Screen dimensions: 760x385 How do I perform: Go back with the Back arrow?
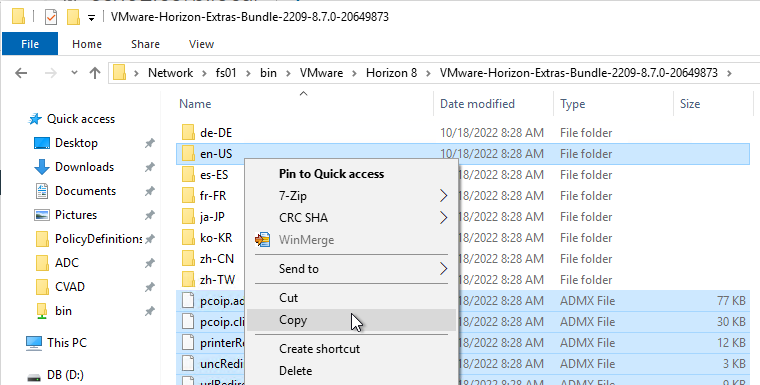[21, 73]
